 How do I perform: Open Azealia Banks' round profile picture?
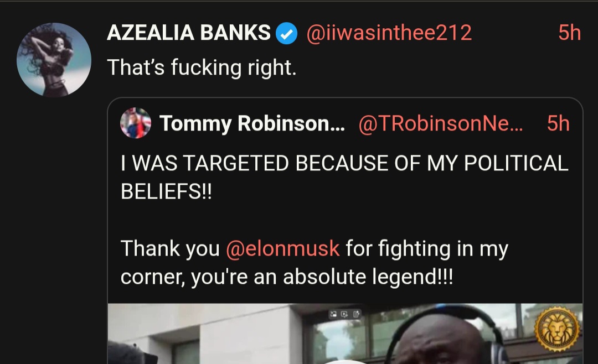[54, 60]
